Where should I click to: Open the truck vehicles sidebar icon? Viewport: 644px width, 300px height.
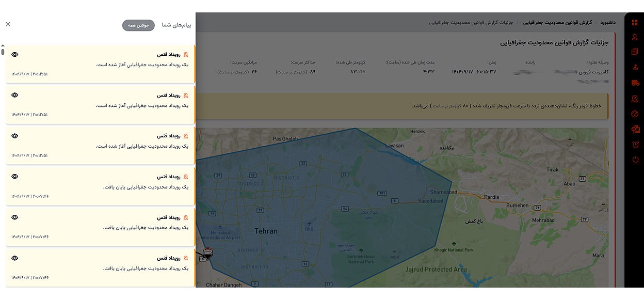pyautogui.click(x=635, y=83)
